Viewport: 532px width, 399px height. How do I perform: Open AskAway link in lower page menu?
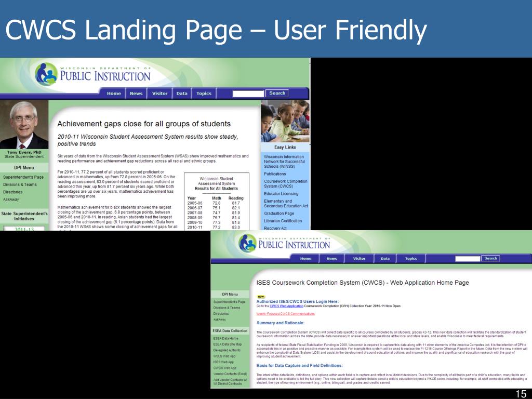point(220,320)
